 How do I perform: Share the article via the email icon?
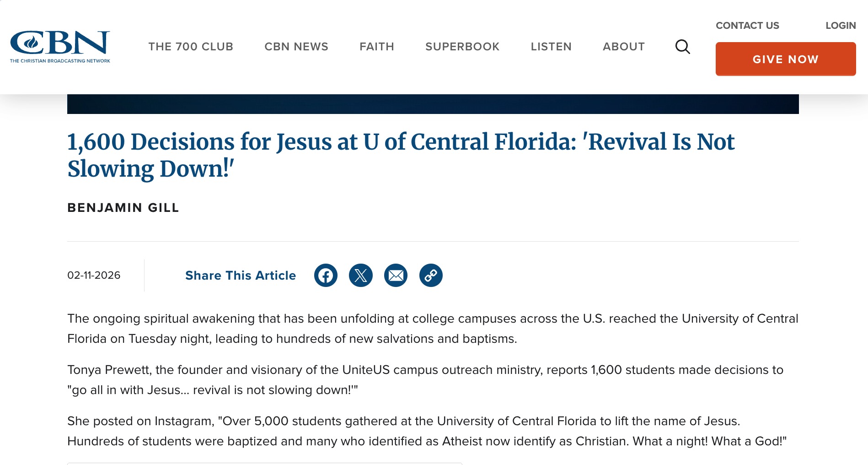click(x=396, y=276)
